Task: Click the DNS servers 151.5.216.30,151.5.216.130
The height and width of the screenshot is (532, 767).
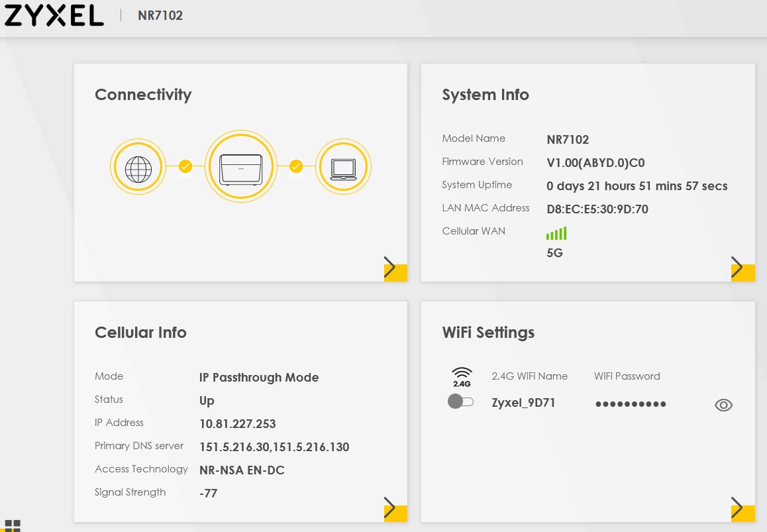Action: (274, 447)
